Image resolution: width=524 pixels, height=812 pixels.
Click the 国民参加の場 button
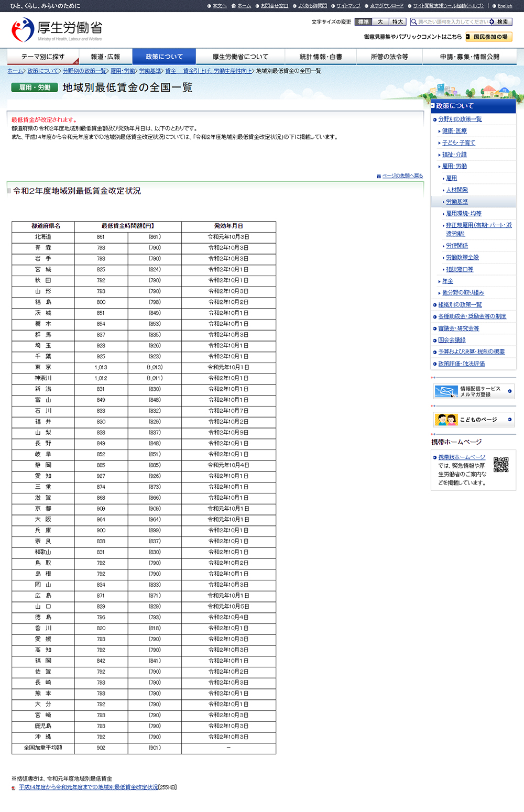pyautogui.click(x=490, y=37)
